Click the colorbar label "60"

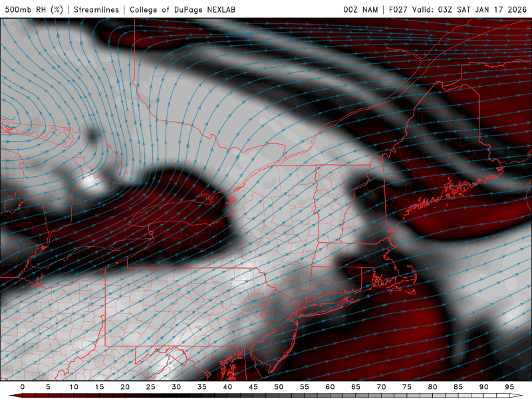tap(330, 387)
